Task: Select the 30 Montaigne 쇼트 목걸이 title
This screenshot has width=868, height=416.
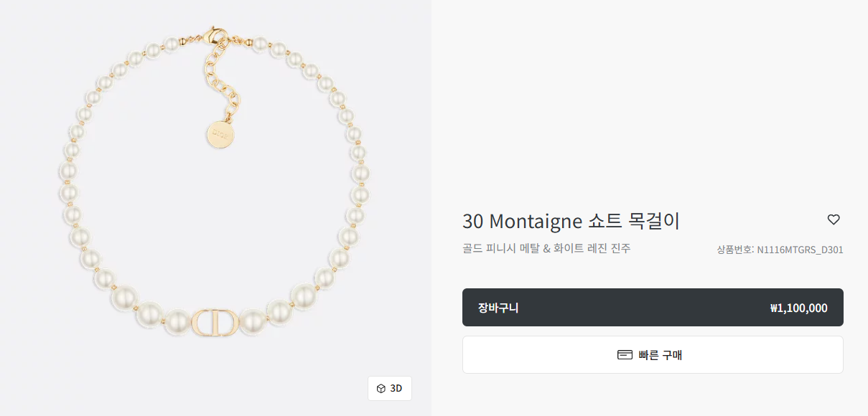Action: 571,221
